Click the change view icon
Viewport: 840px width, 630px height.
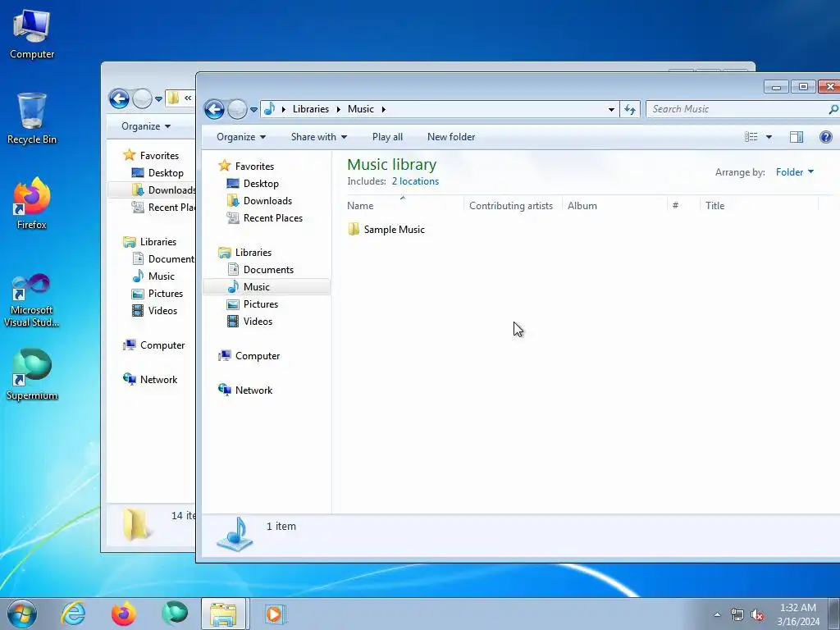pyautogui.click(x=751, y=137)
